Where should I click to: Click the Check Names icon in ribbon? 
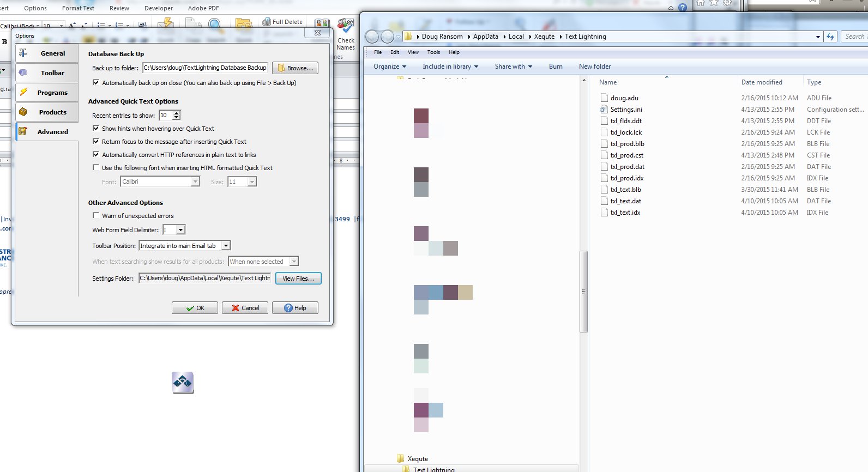pos(346,27)
